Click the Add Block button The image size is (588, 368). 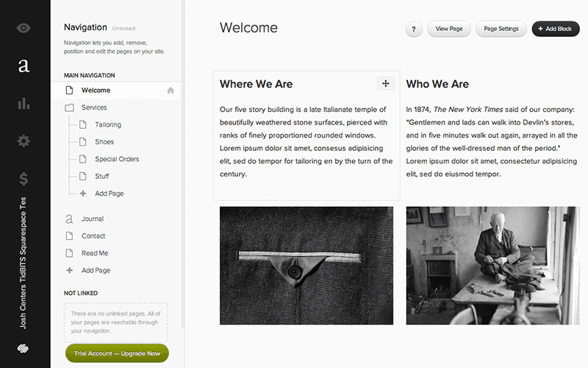(x=555, y=29)
